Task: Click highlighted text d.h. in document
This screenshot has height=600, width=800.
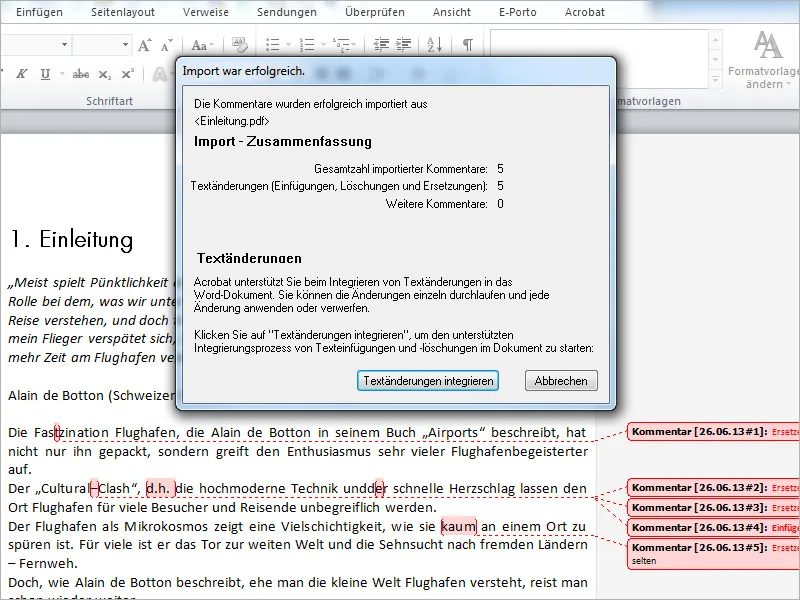Action: [160, 489]
